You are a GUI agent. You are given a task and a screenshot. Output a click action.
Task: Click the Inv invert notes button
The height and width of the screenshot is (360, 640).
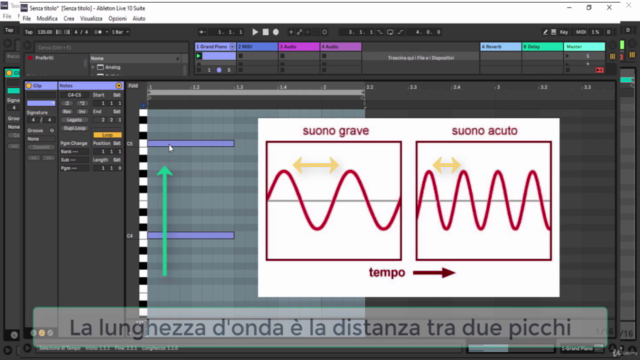pyautogui.click(x=82, y=111)
